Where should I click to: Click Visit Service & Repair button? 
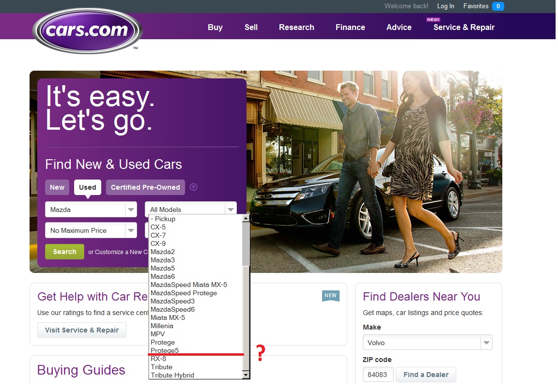click(82, 330)
